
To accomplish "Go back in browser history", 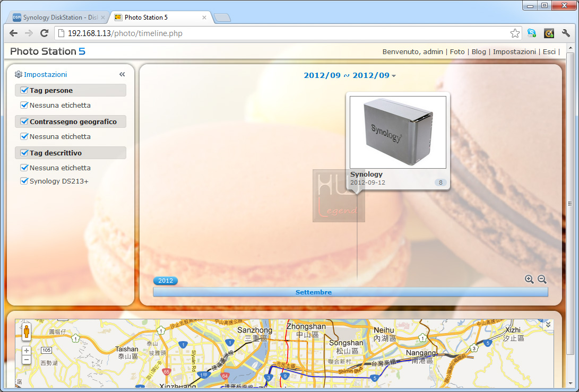I will [14, 33].
